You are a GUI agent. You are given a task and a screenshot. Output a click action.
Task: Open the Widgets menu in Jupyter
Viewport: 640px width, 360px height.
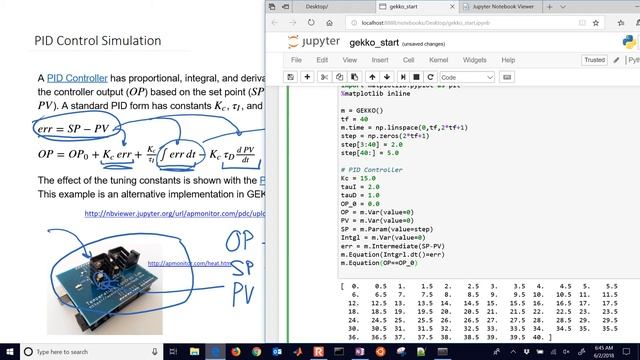click(474, 60)
